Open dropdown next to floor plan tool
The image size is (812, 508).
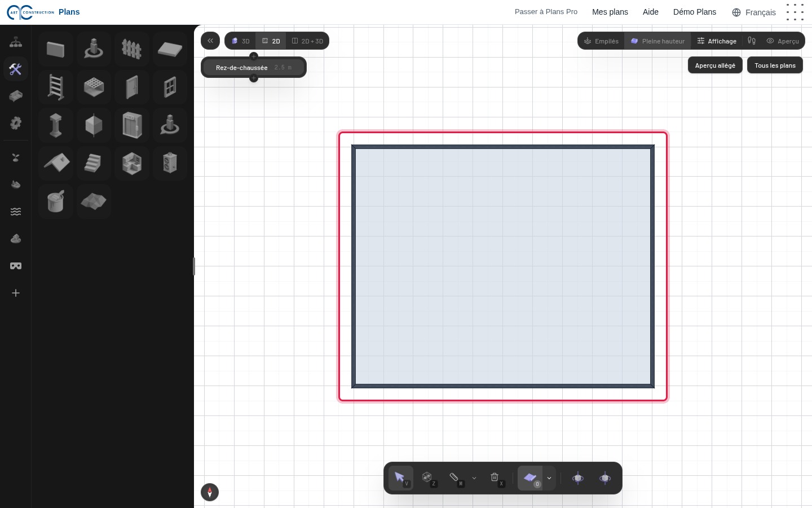click(549, 478)
